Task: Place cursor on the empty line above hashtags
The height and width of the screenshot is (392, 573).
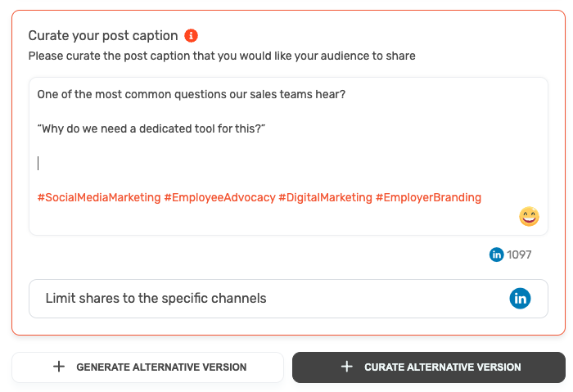Action: point(164,163)
